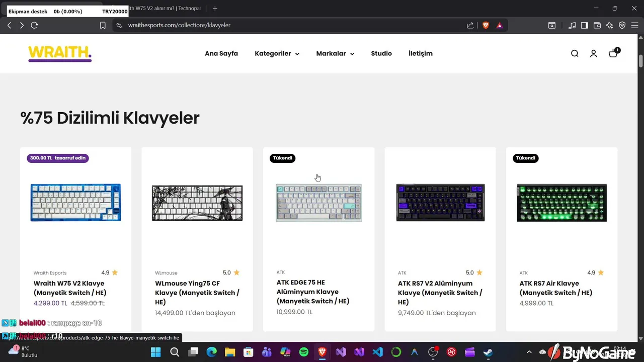The width and height of the screenshot is (644, 362).
Task: Open ATK RS7 Air Klavye link
Action: coord(556,288)
